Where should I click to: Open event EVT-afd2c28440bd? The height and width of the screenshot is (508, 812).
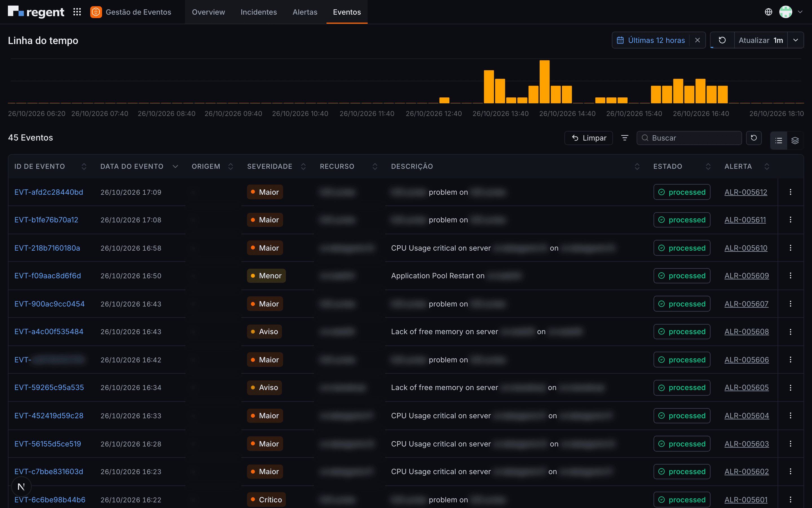(49, 192)
